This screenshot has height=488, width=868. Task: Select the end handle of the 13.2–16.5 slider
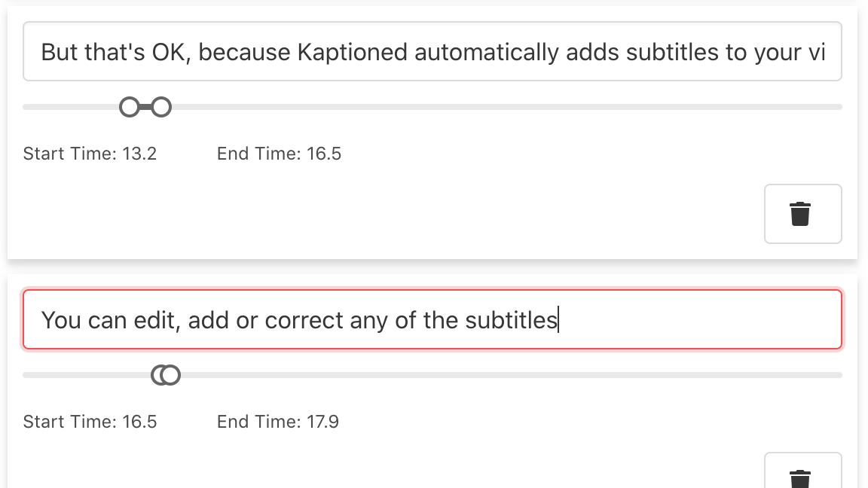162,107
